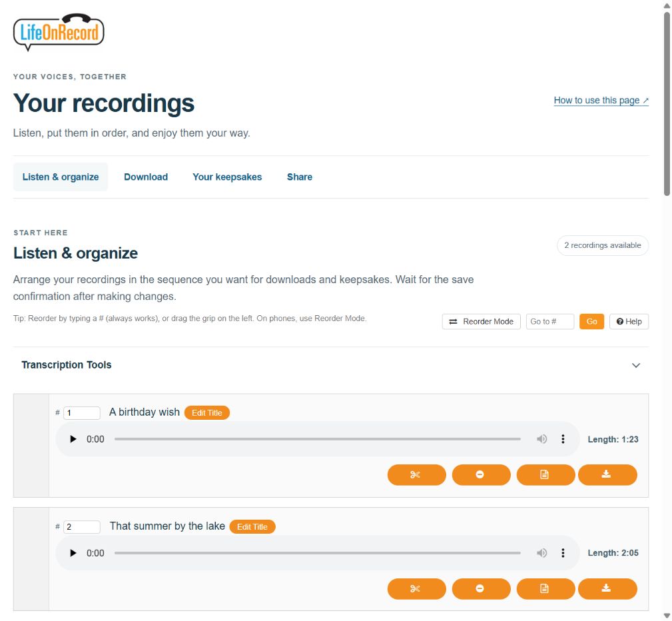Image resolution: width=672 pixels, height=621 pixels.
Task: Expand the Transcription Tools section
Action: (x=331, y=365)
